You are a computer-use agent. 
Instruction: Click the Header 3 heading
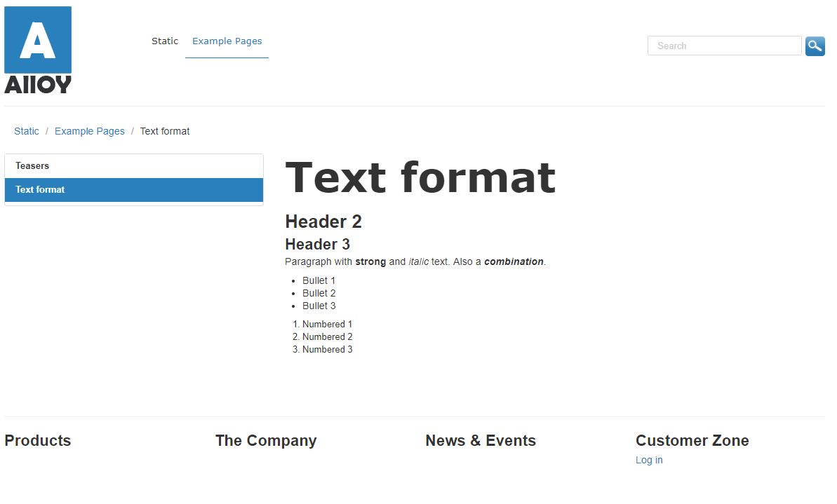(317, 245)
